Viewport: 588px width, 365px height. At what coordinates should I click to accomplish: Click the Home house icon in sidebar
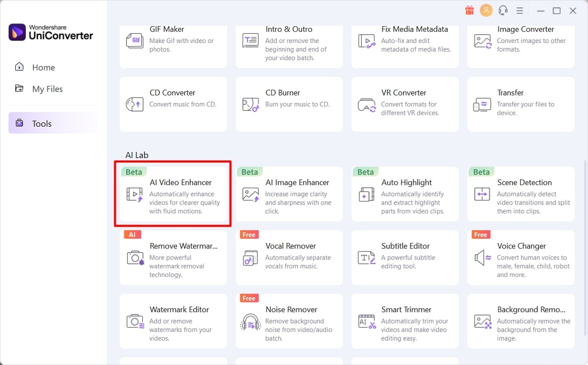(x=19, y=67)
